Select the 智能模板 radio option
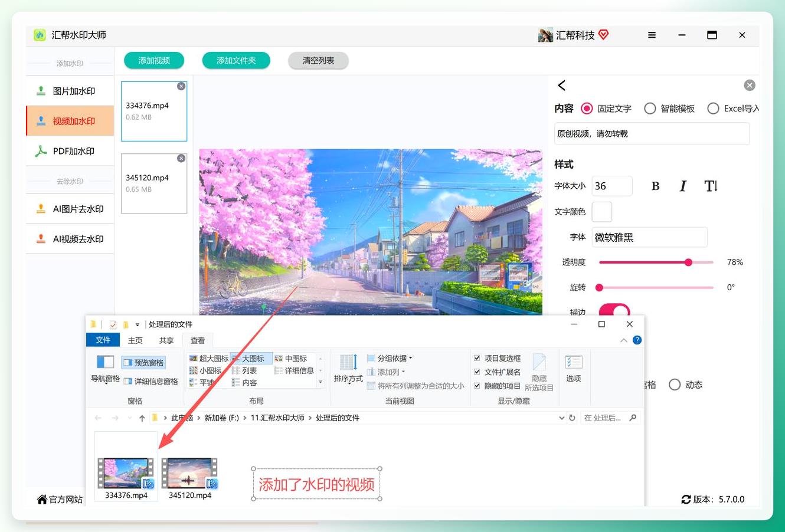 tap(650, 109)
